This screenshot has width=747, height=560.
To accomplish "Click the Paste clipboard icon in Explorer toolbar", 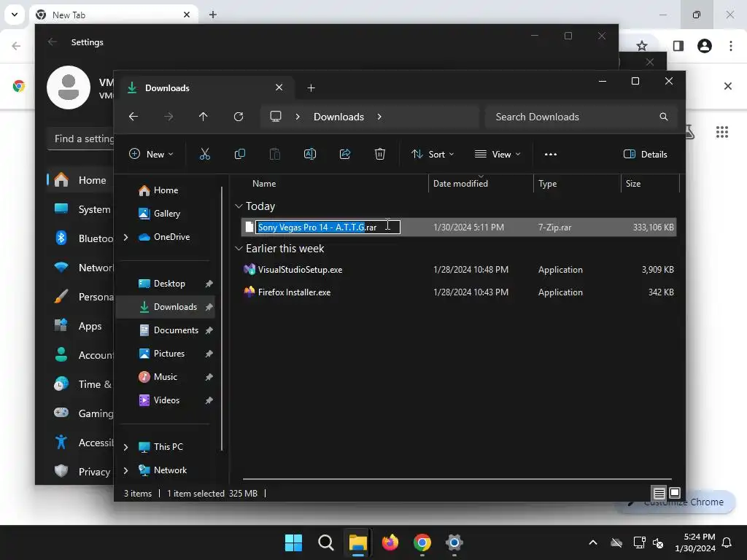I will (x=275, y=154).
